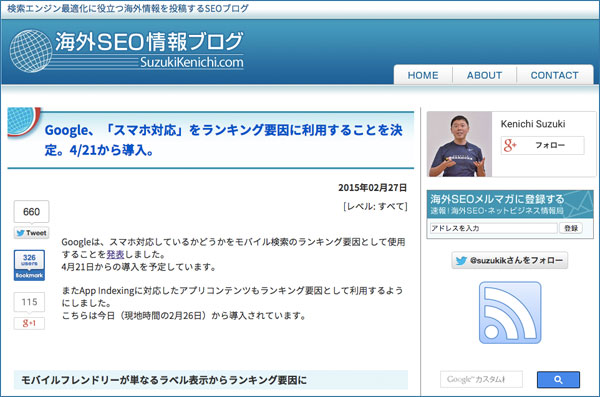
Task: Click the paragraph starting またApp Indexing
Action: coord(232,297)
